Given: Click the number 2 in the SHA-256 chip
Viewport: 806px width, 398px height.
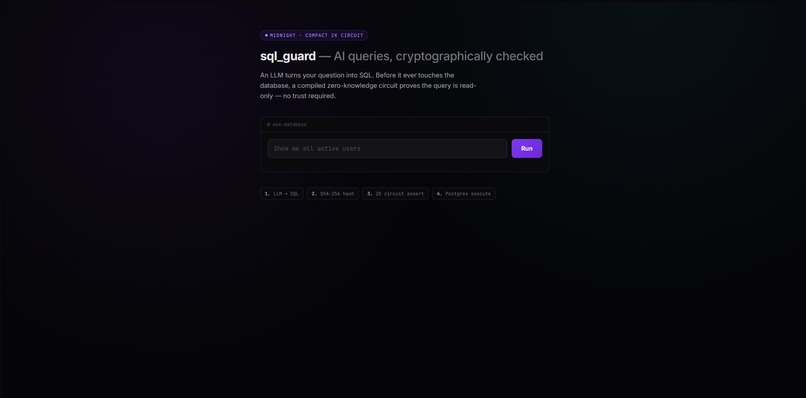Looking at the screenshot, I should [314, 194].
